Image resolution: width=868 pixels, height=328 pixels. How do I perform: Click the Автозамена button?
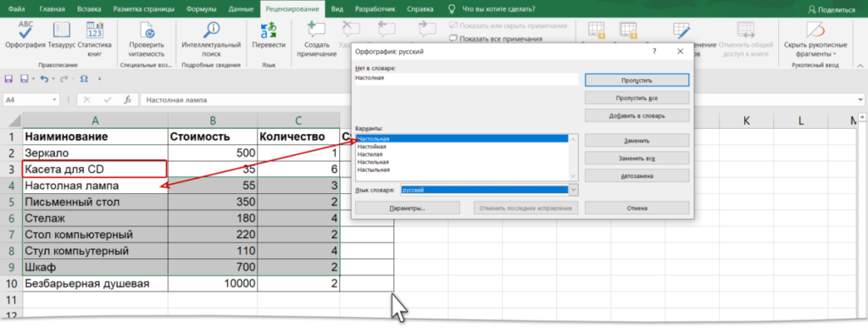[637, 176]
